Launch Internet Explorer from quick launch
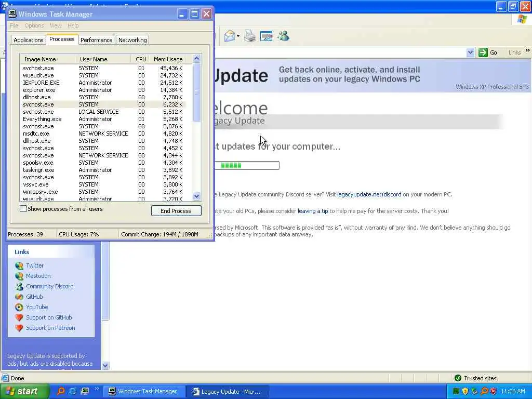 pyautogui.click(x=72, y=391)
